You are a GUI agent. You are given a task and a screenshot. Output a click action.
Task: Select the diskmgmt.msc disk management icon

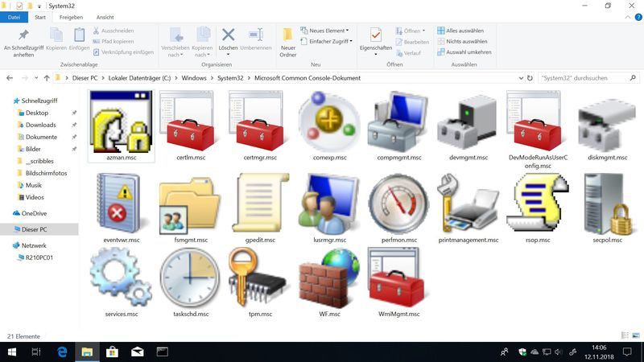[x=607, y=124]
